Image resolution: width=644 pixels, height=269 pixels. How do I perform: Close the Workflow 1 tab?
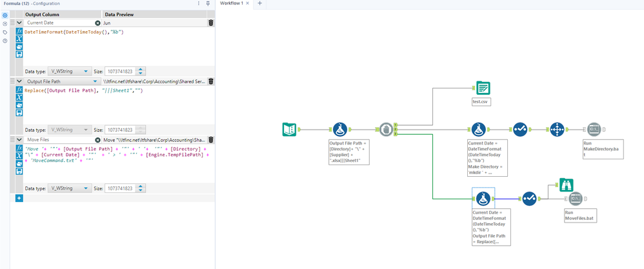[247, 3]
